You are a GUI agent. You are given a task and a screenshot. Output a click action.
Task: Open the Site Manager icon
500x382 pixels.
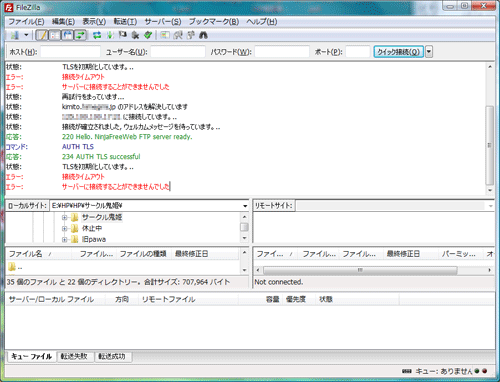[x=15, y=35]
